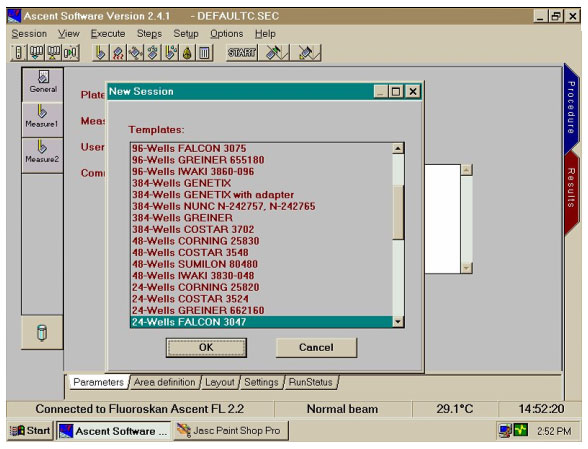Image resolution: width=588 pixels, height=449 pixels.
Task: Select template 384-Wells COSTAR 3702
Action: click(261, 230)
